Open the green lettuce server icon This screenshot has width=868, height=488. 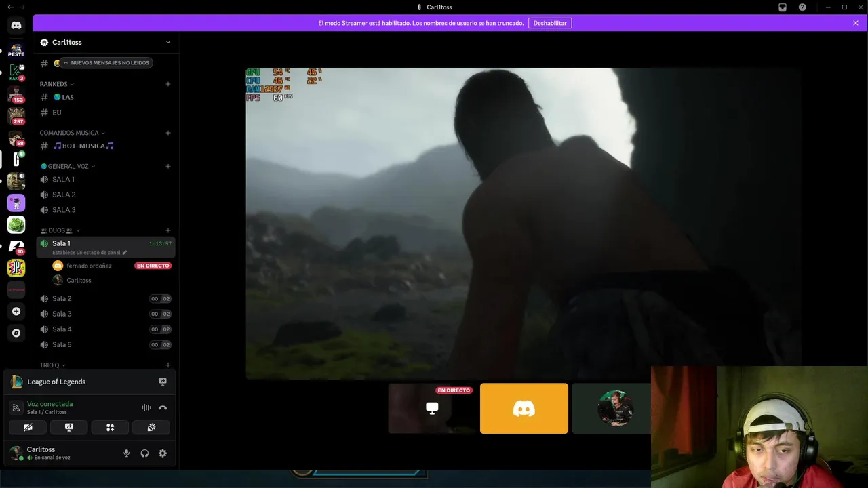pos(16,224)
